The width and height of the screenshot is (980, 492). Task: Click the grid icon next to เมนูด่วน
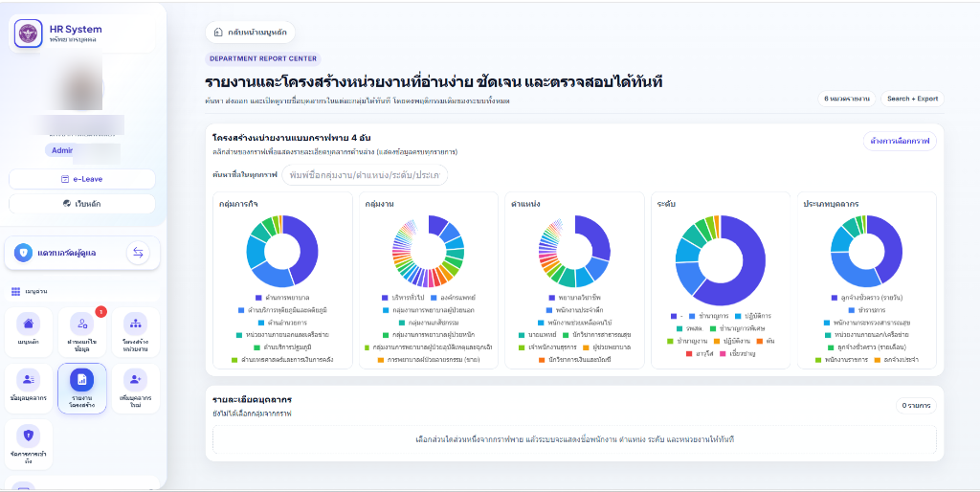[15, 292]
